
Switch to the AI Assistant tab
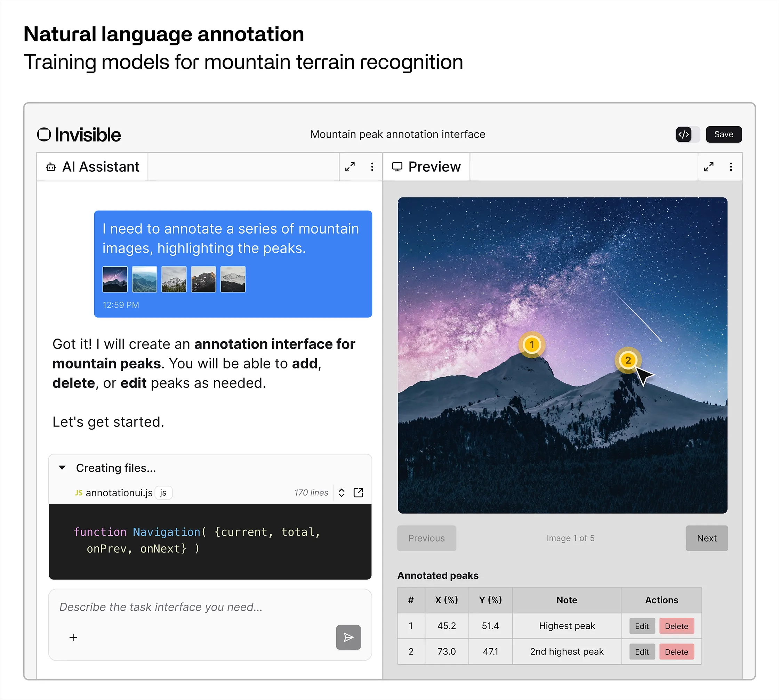pos(93,166)
